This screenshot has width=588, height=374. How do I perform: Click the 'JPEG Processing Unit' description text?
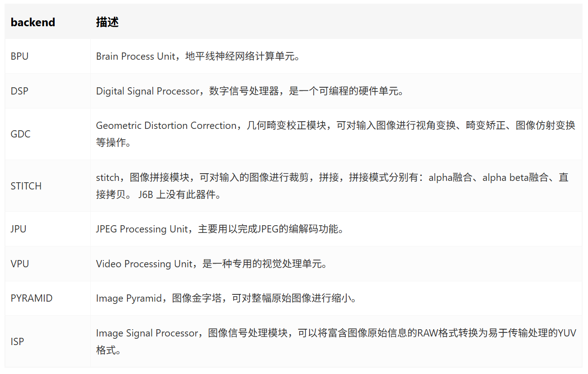[x=142, y=229]
